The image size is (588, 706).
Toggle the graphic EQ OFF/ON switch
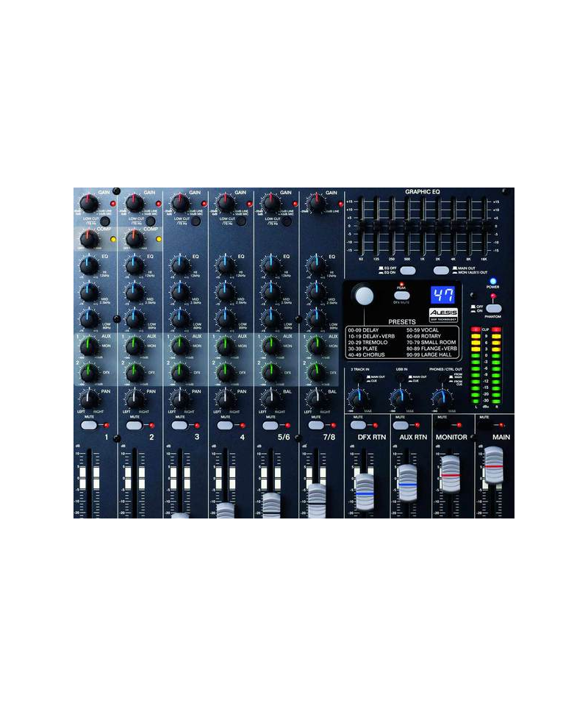[x=407, y=271]
